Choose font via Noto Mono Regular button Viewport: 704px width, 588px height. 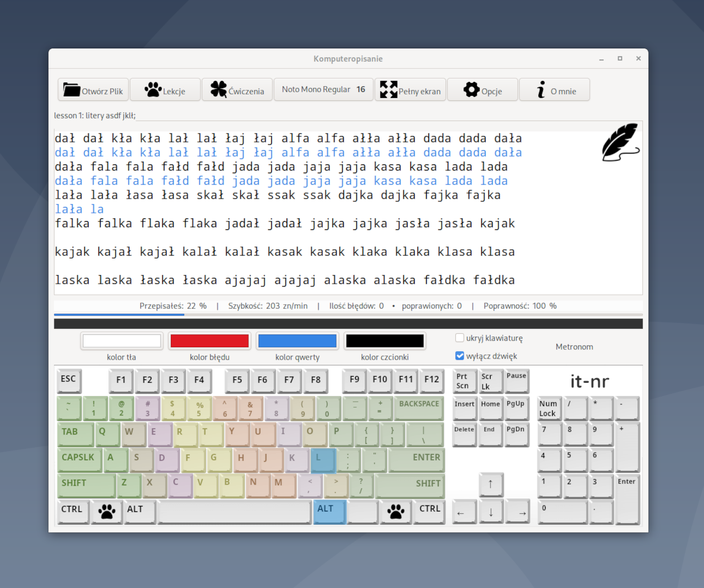click(323, 89)
